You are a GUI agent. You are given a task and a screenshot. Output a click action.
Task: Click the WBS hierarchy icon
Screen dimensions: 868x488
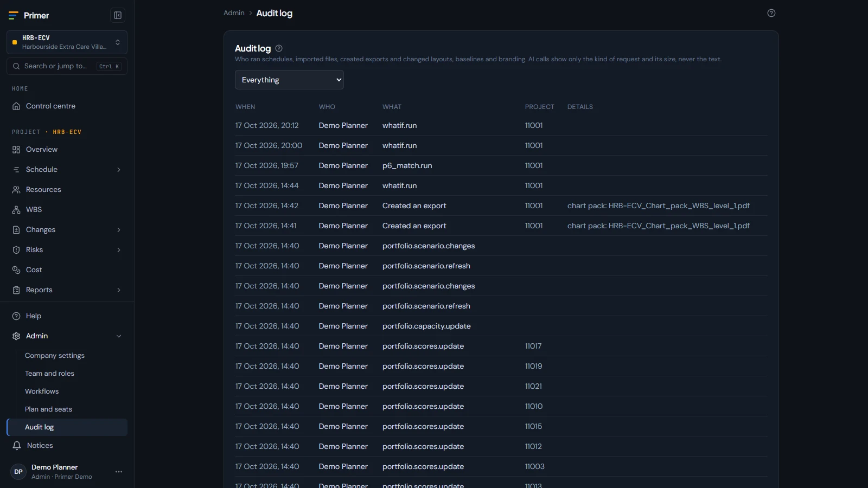(16, 210)
